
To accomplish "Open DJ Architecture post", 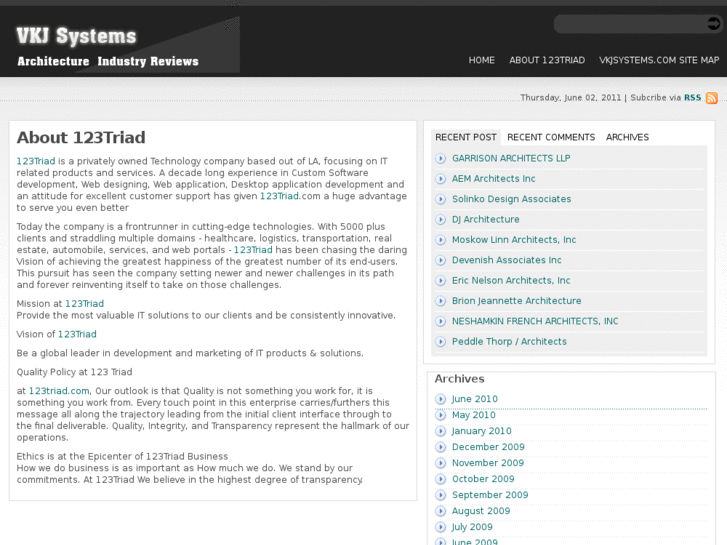I will (x=485, y=220).
